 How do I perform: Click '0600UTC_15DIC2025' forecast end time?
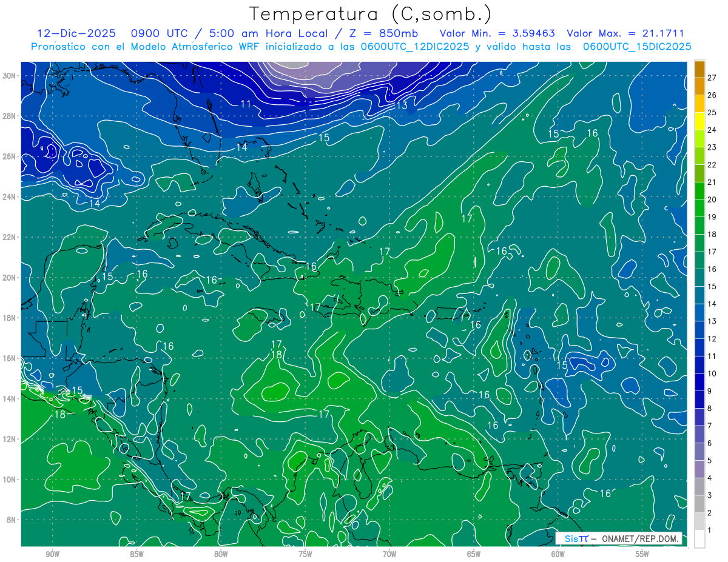[x=637, y=47]
